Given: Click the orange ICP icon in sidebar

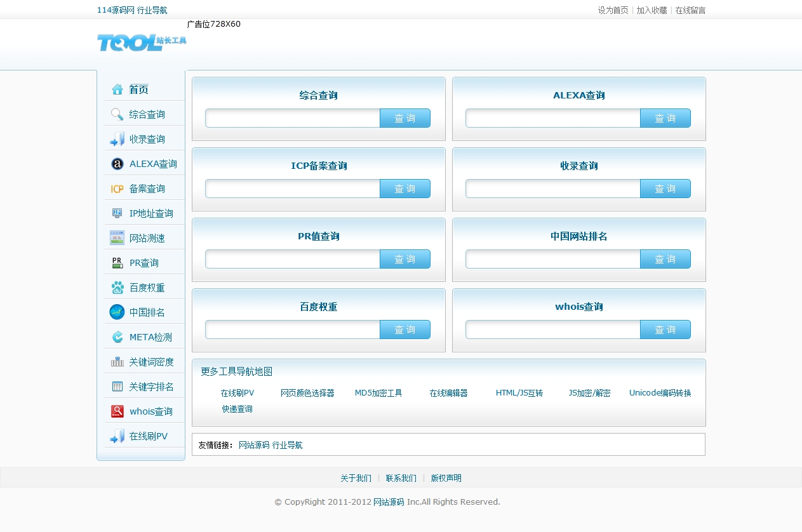Looking at the screenshot, I should (x=117, y=189).
